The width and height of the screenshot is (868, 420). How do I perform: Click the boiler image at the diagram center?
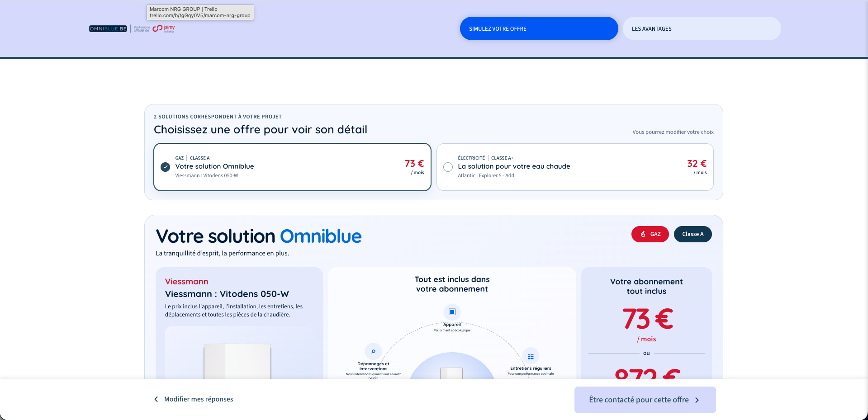(451, 373)
